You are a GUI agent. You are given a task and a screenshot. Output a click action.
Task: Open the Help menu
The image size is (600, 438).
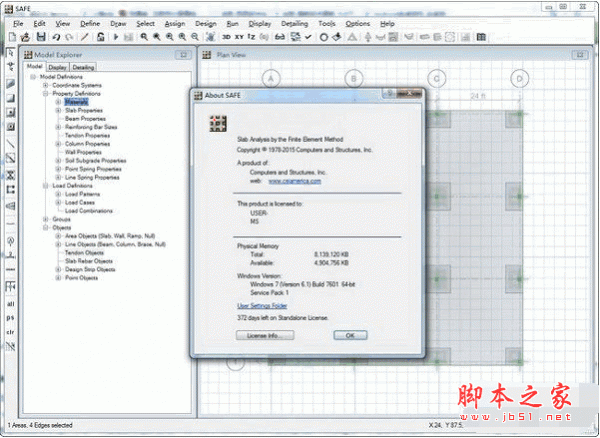pos(387,24)
